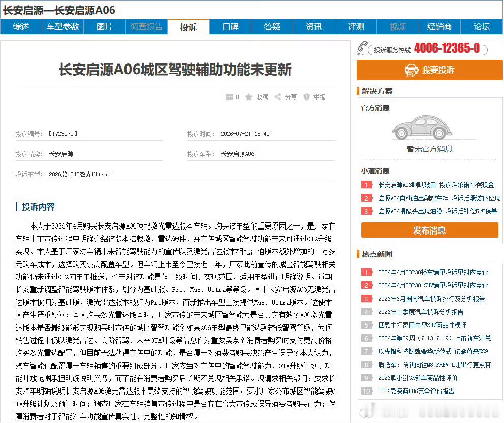Open 2026年6月TOP30 SUV销量投诉量对应点评

tap(433, 285)
